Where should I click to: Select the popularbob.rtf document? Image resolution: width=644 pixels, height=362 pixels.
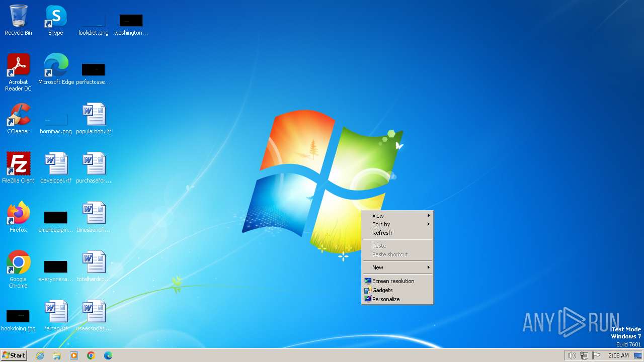[94, 119]
